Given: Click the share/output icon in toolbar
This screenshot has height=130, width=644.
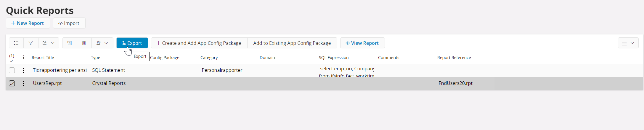Looking at the screenshot, I should coord(44,43).
